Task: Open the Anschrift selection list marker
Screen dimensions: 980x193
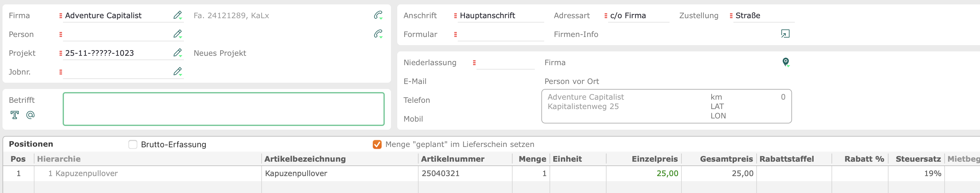Action: click(456, 16)
